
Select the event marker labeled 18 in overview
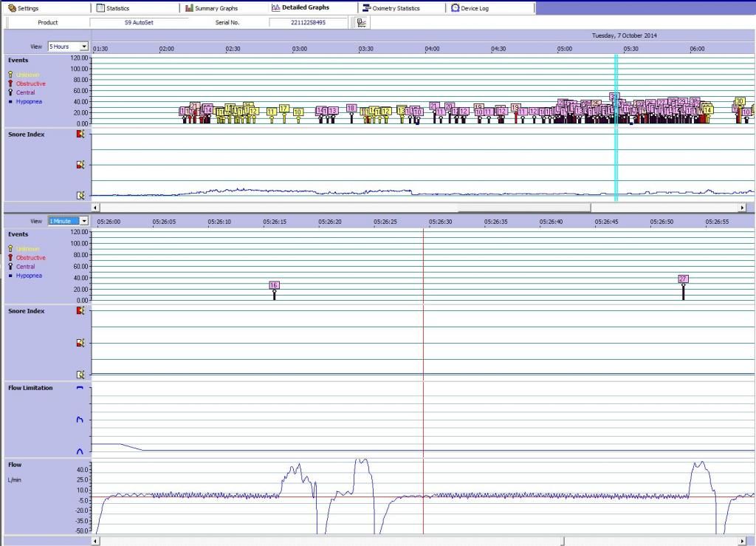coord(351,109)
